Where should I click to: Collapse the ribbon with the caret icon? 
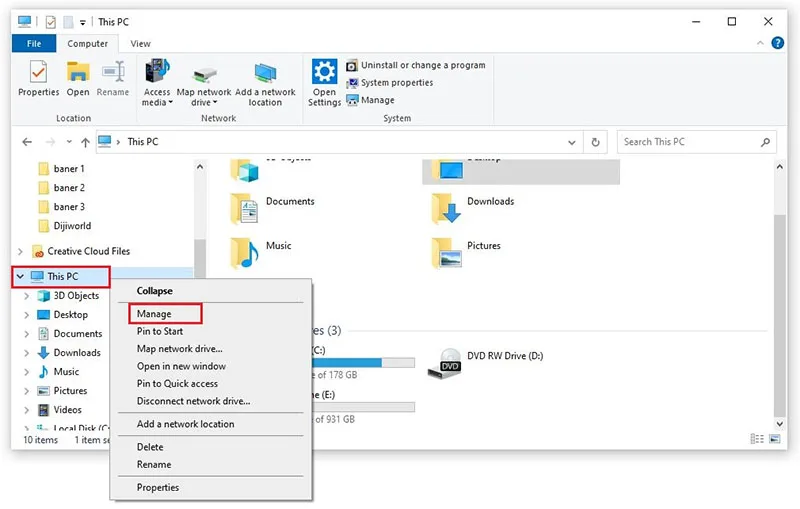(x=760, y=43)
